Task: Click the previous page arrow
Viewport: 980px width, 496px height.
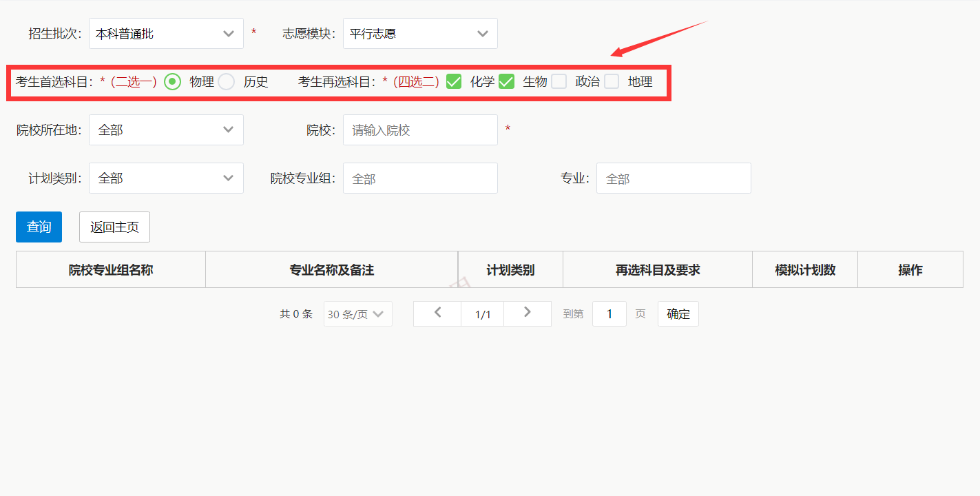Action: click(437, 313)
